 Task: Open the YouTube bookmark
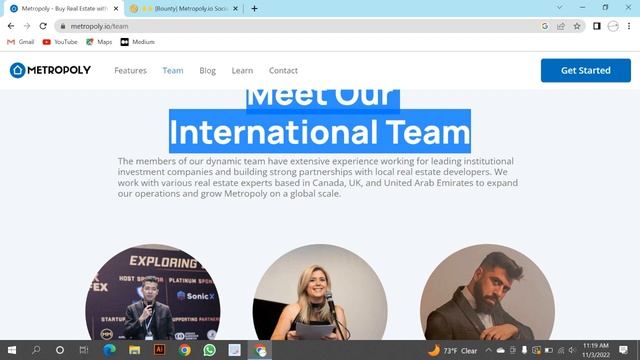point(60,42)
